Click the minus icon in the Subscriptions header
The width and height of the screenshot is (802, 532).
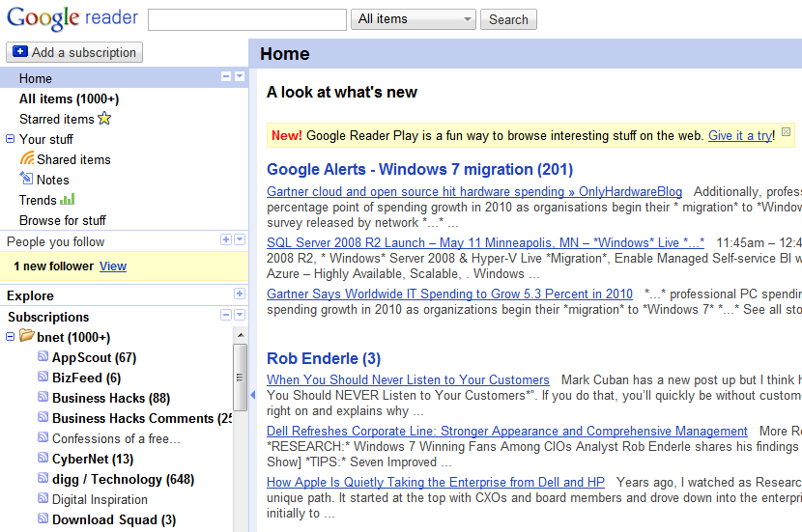point(226,315)
